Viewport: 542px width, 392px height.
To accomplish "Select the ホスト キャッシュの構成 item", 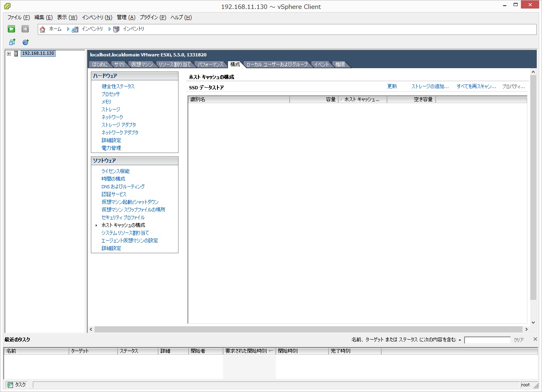I will point(123,225).
